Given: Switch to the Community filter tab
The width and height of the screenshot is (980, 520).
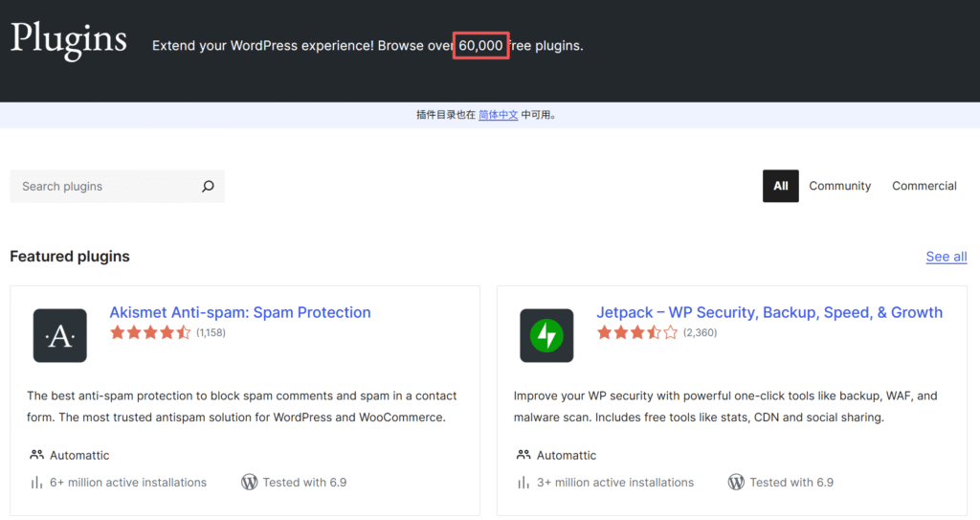Looking at the screenshot, I should click(x=840, y=186).
